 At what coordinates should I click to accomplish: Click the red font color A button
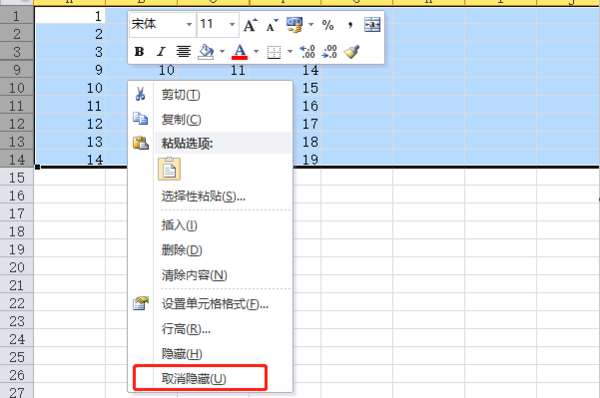tap(240, 52)
